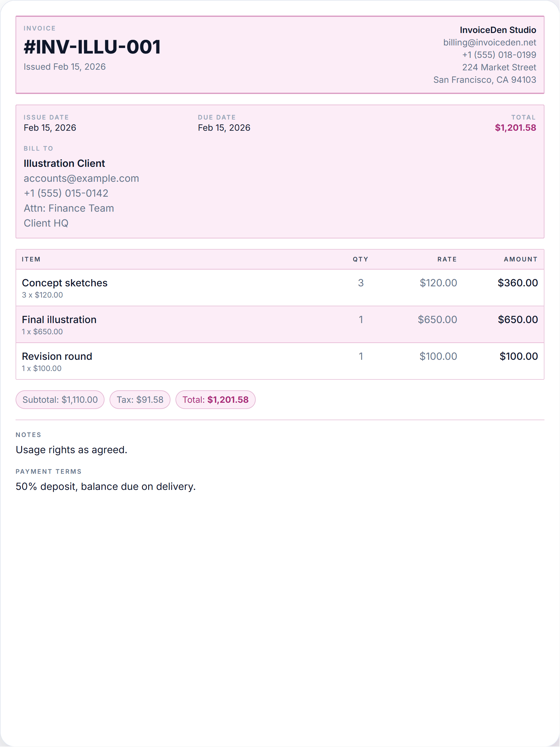Select the Due Date value Feb 15, 2026
Viewport: 560px width, 747px height.
[224, 128]
